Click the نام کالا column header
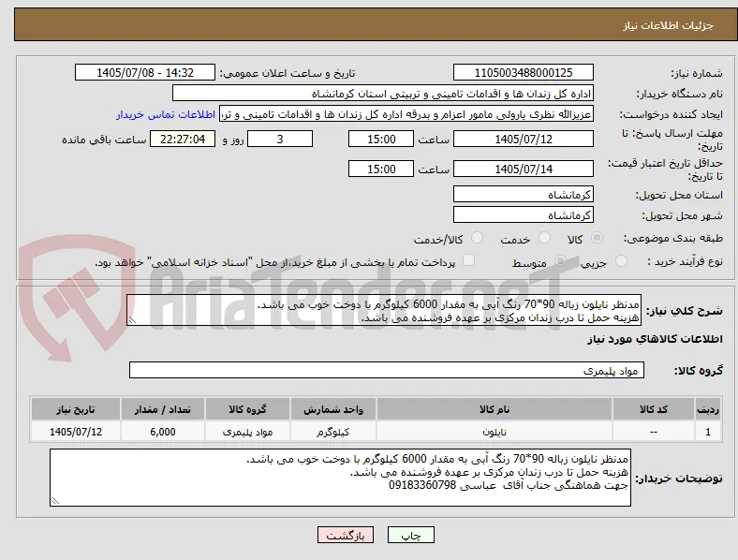This screenshot has height=560, width=738. point(494,409)
